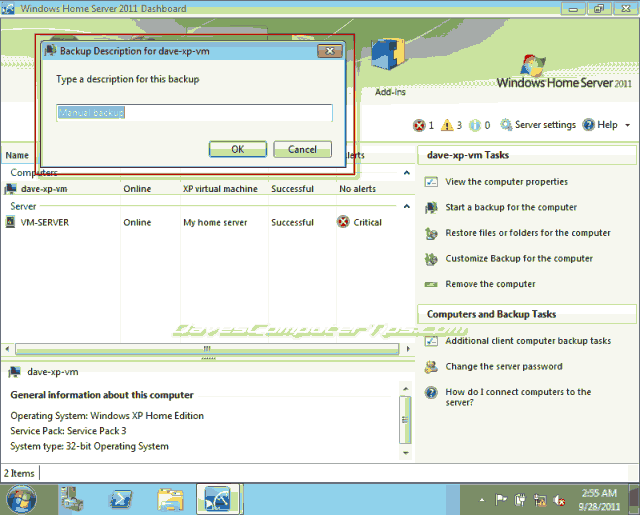
Task: Open Server settings
Action: (x=545, y=125)
